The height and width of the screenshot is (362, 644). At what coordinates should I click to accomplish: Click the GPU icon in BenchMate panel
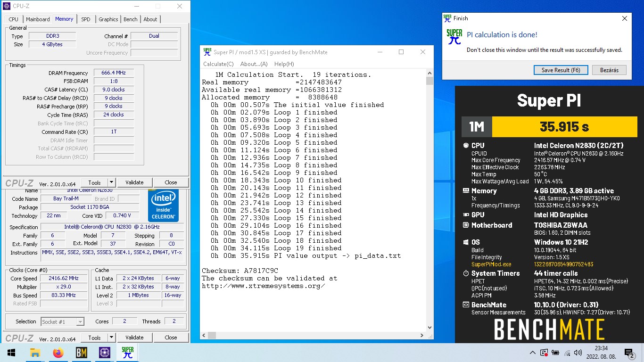point(466,215)
